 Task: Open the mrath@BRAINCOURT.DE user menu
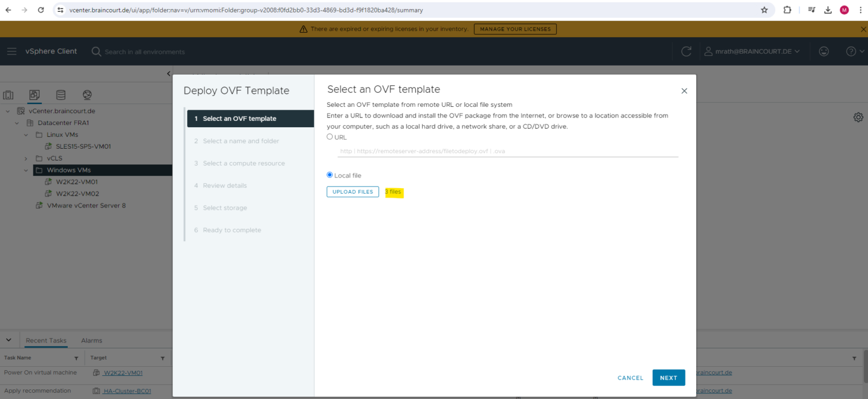(752, 51)
